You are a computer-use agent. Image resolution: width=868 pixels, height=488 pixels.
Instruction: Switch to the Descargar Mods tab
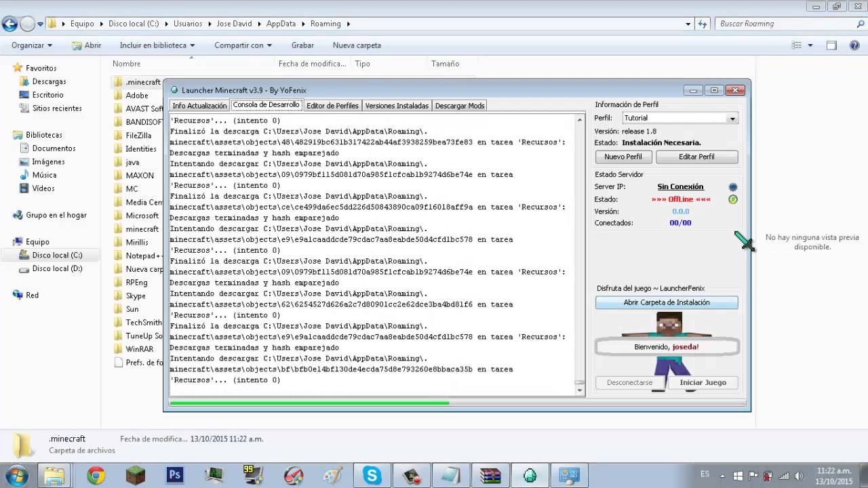tap(460, 106)
